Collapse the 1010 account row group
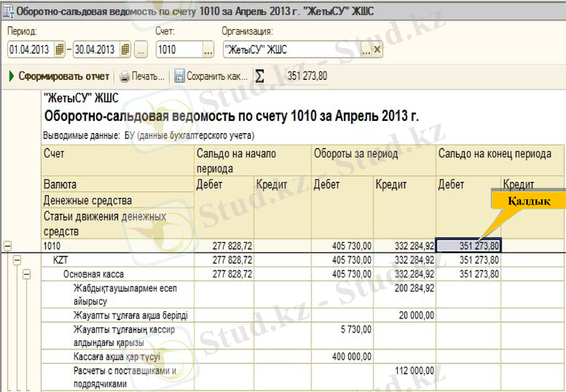 click(x=8, y=246)
